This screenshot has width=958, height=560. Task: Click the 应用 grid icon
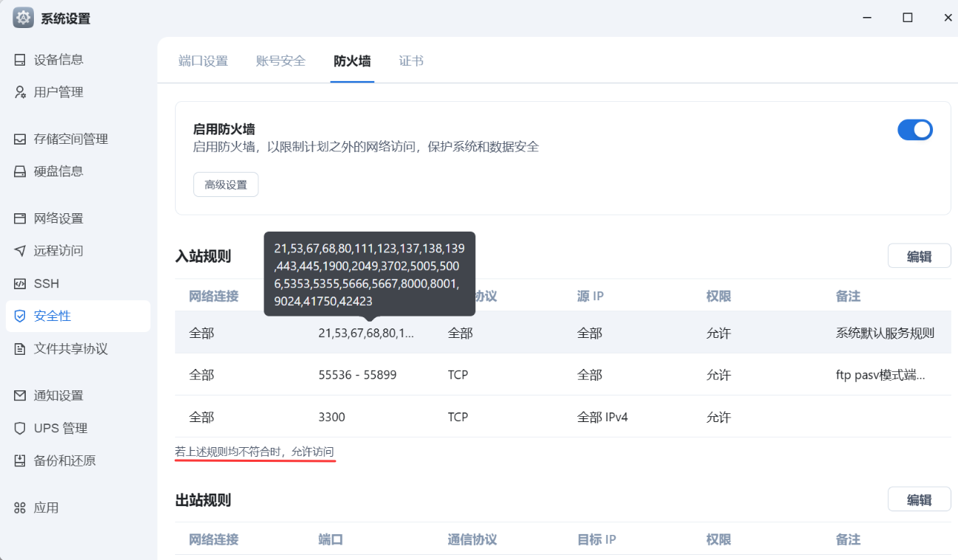point(20,508)
